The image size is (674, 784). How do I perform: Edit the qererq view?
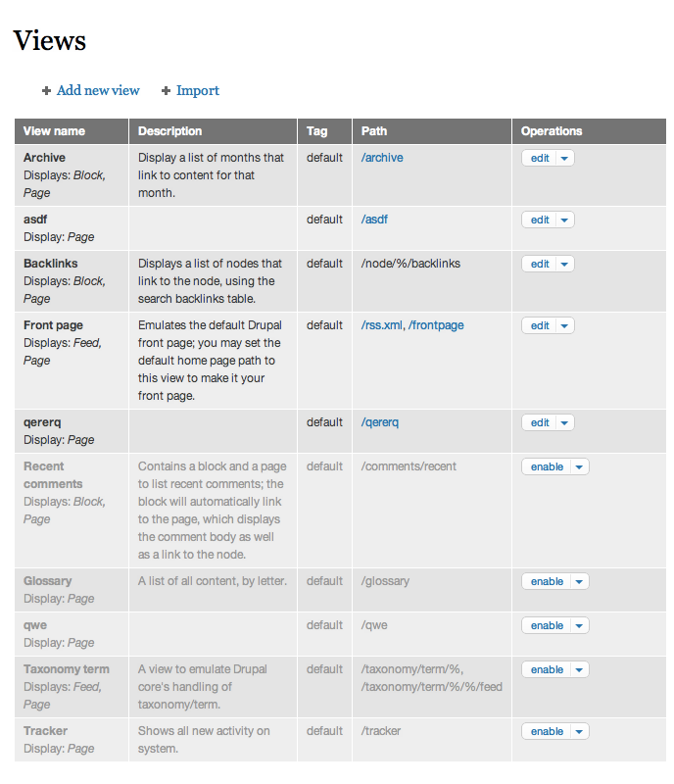pos(540,423)
